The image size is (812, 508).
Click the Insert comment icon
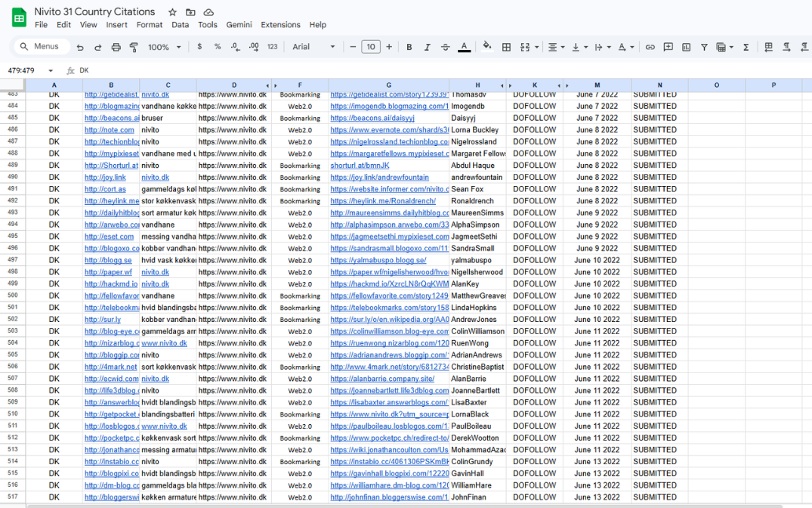pos(668,47)
